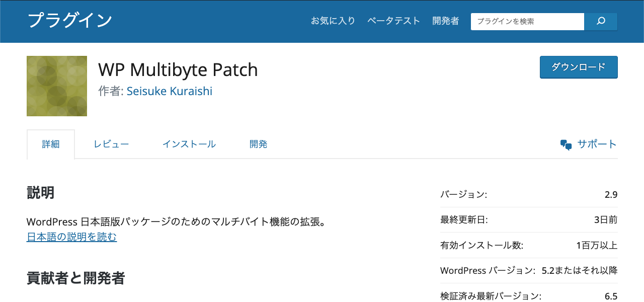The image size is (644, 302).
Task: Click the 有効インストール数: label
Action: (x=482, y=246)
